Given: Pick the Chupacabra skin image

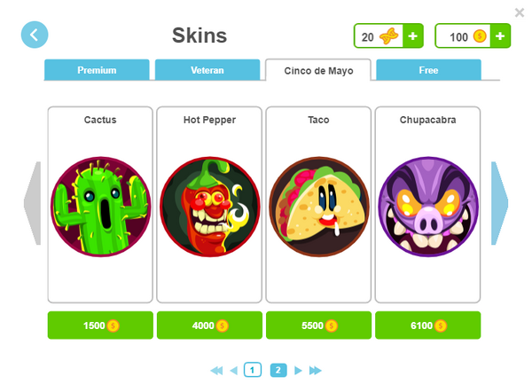Looking at the screenshot, I should [x=428, y=207].
